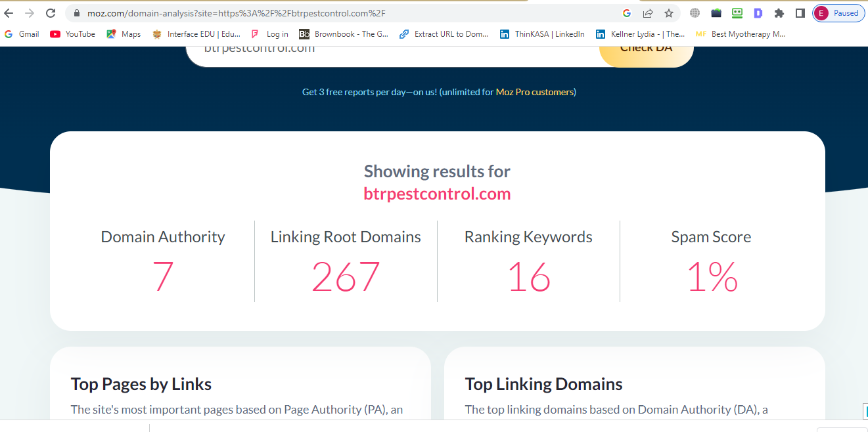Click the Linking Root Domains label

pyautogui.click(x=346, y=237)
